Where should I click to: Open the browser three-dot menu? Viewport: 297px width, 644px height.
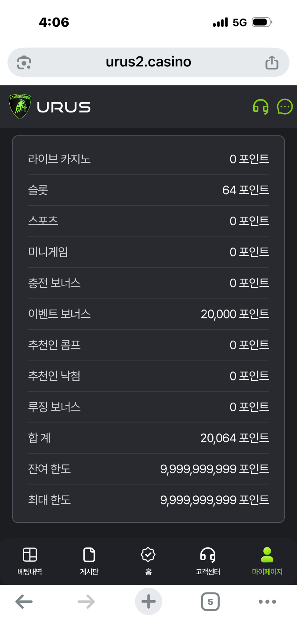click(267, 602)
